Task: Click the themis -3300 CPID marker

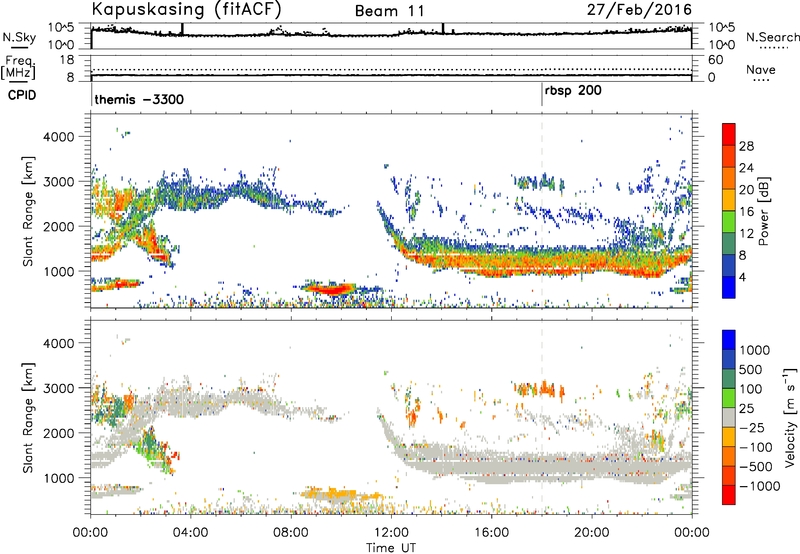Action: tap(139, 99)
